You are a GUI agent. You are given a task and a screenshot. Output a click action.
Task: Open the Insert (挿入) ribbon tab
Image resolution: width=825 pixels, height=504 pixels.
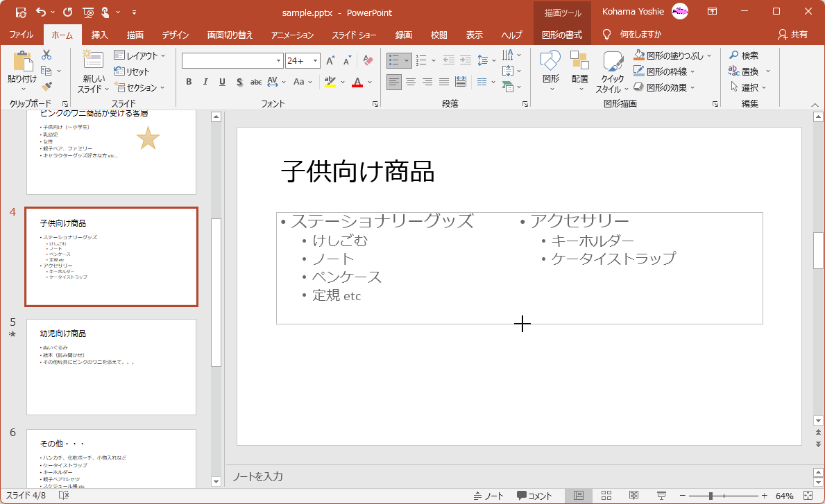(100, 35)
